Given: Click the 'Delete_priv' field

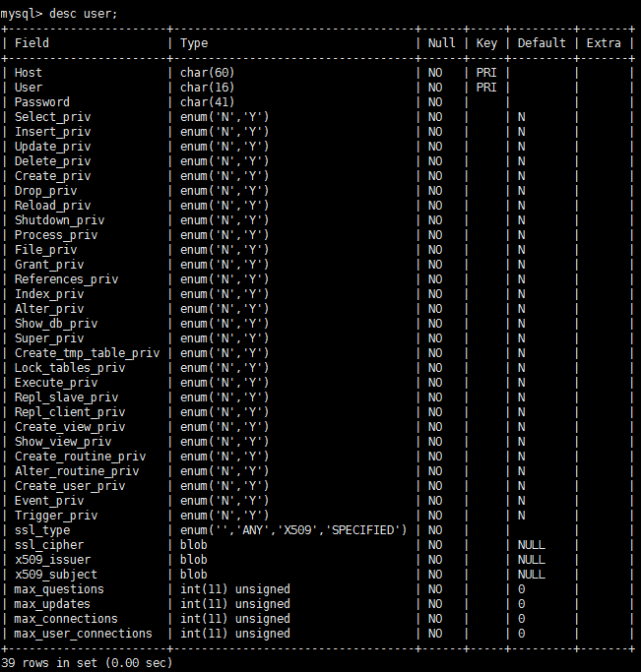Looking at the screenshot, I should pos(53,161).
